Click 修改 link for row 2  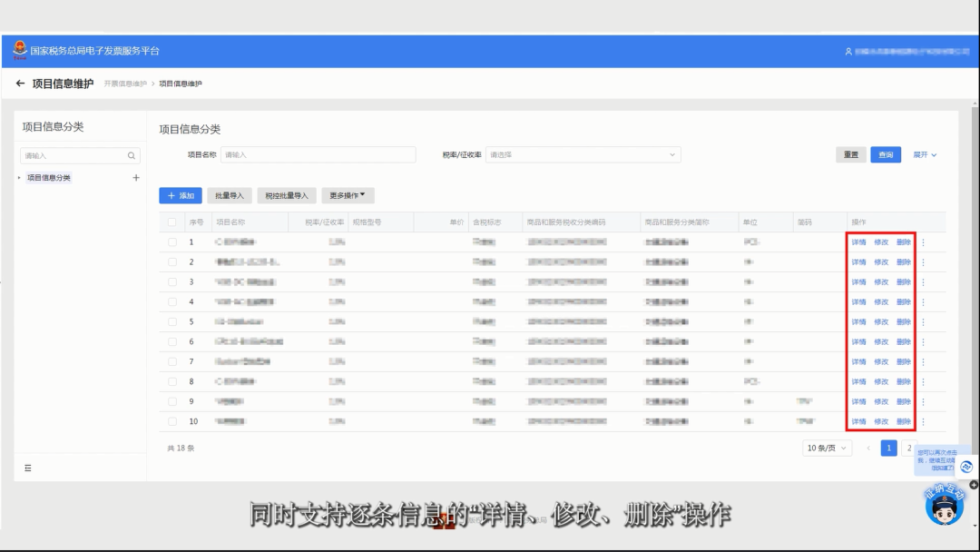(x=881, y=262)
